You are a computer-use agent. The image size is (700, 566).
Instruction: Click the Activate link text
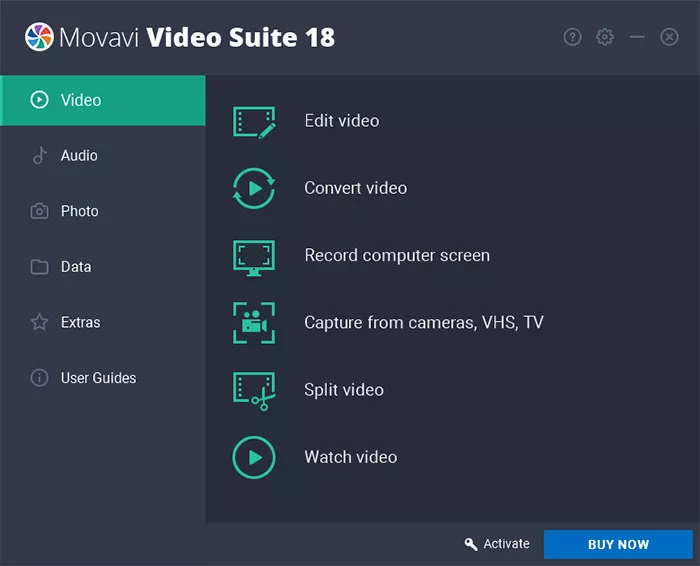click(506, 544)
